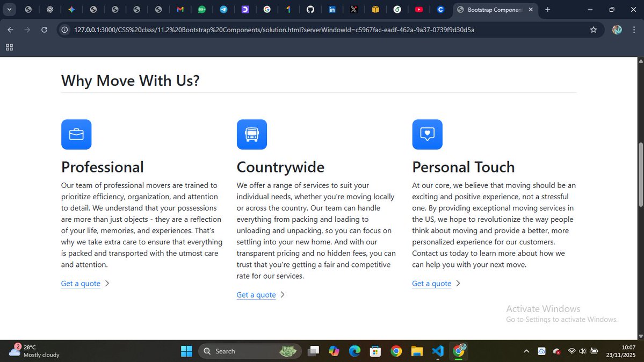644x362 pixels.
Task: Open Gmail from the bookmarks bar
Action: click(x=180, y=9)
